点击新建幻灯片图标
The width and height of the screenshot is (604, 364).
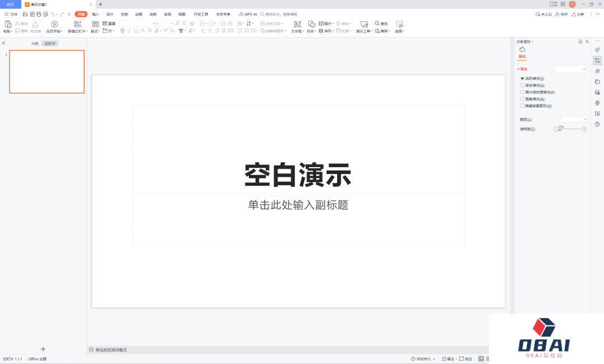(x=76, y=23)
